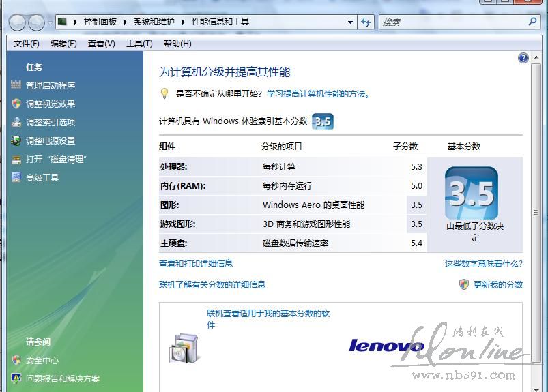Screen dimensions: 548x392
Task: Click the 高级工具 icon
Action: [x=16, y=177]
